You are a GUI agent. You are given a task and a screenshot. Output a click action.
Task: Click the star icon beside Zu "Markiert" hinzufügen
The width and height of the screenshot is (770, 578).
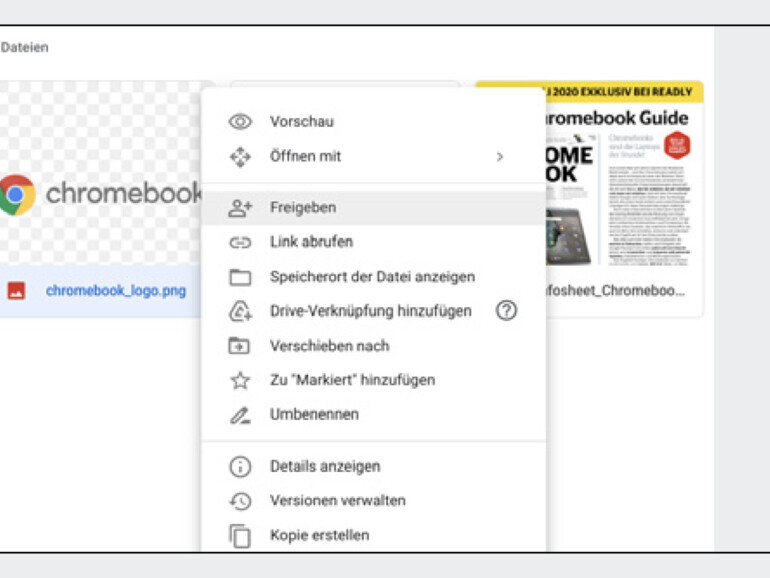pyautogui.click(x=240, y=380)
